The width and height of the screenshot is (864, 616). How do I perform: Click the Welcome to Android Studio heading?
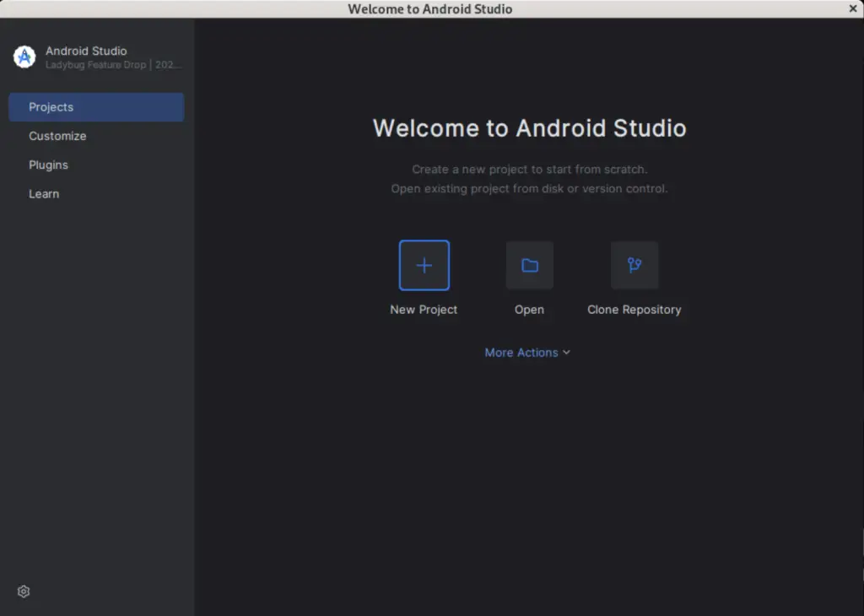[x=529, y=128]
